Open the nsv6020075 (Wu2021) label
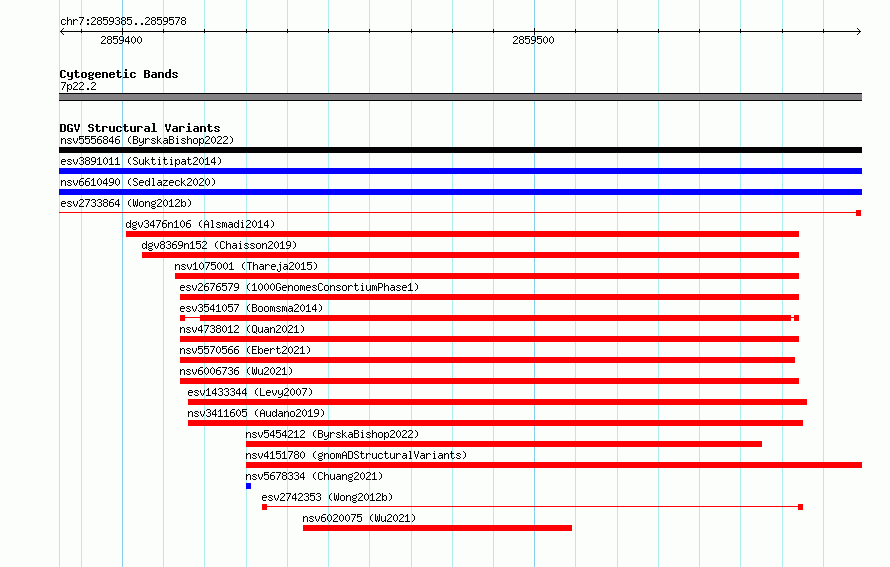The height and width of the screenshot is (567, 890). click(359, 518)
